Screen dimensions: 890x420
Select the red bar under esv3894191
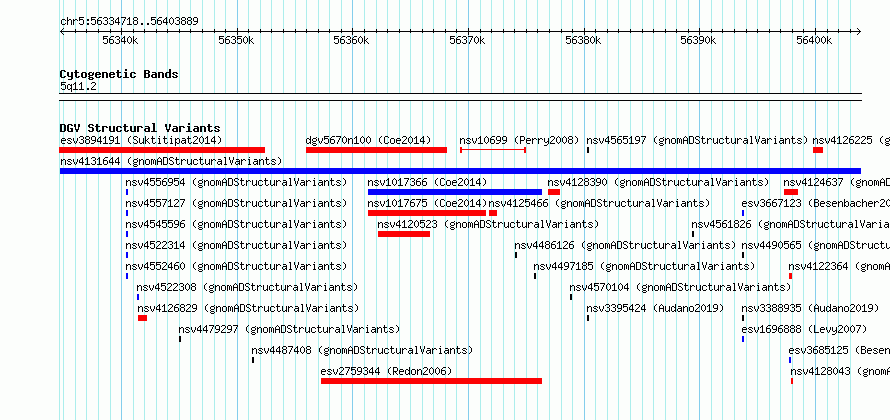click(x=162, y=150)
